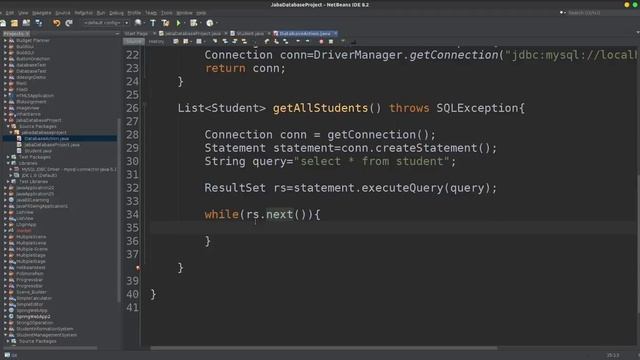The height and width of the screenshot is (360, 640).
Task: Switch to the History editor view
Action: (156, 41)
